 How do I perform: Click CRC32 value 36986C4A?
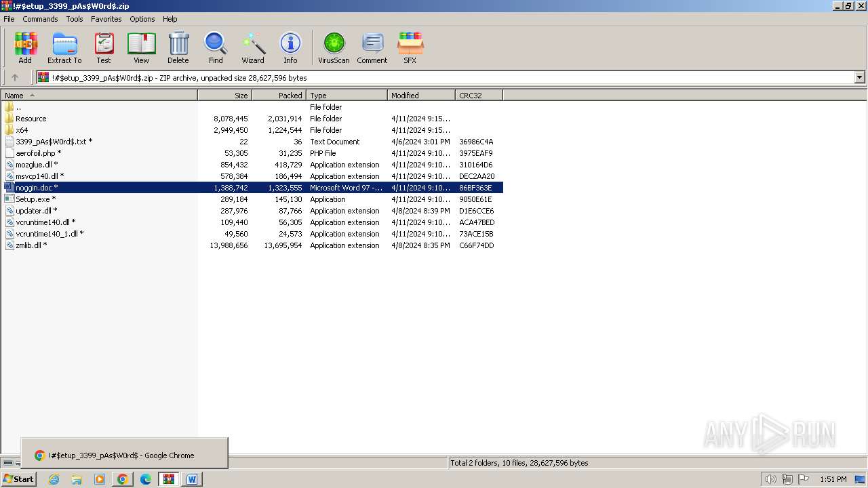coord(476,142)
